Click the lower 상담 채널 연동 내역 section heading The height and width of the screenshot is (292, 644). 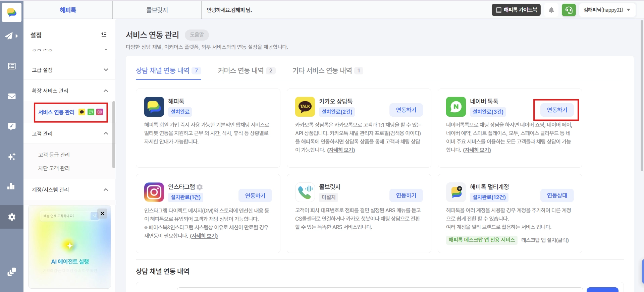click(163, 271)
